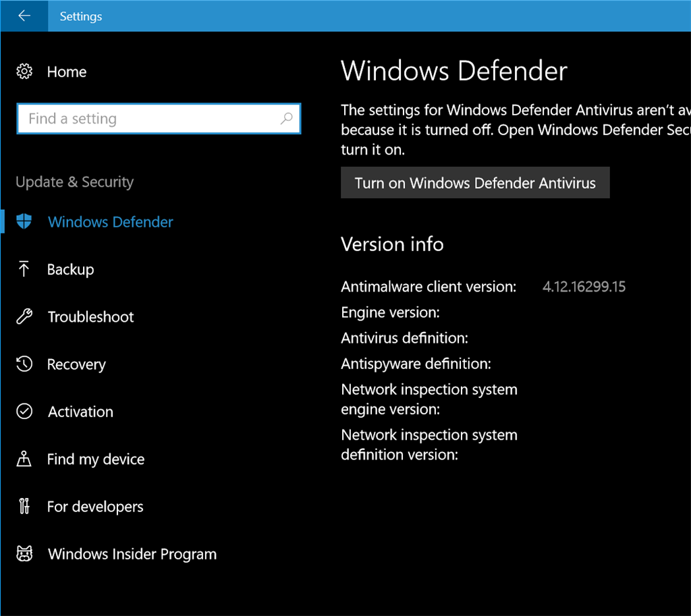Click the Find my device person icon

point(24,459)
